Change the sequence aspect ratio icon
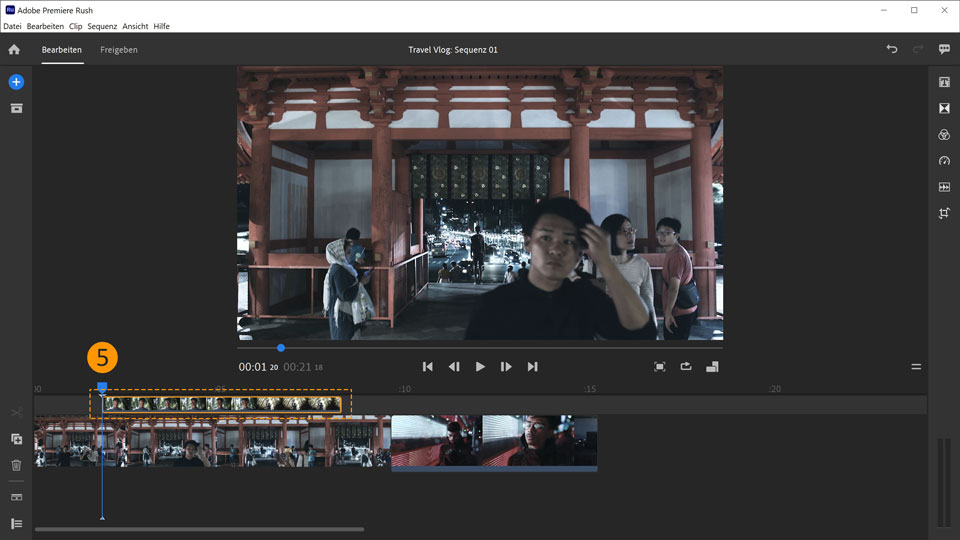Screen dimensions: 960x540 pos(712,367)
